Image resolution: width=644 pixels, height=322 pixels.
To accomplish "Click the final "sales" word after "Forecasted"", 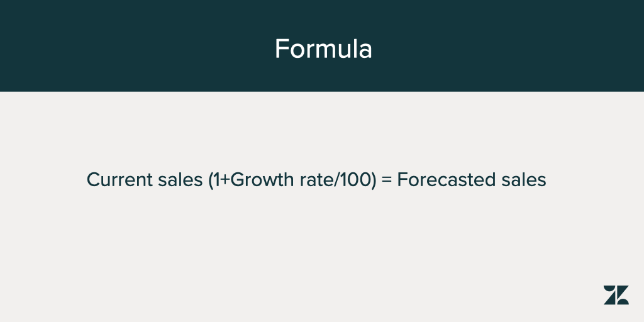I will coord(521,180).
